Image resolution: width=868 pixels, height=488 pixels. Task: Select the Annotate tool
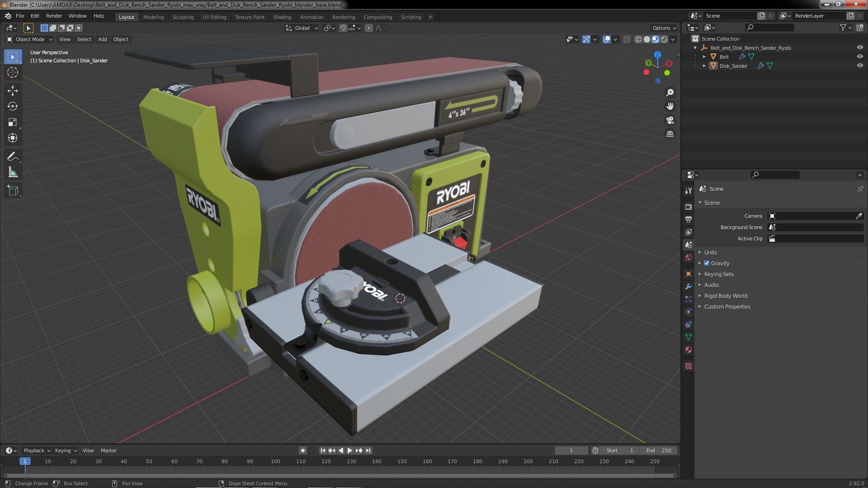pyautogui.click(x=13, y=157)
